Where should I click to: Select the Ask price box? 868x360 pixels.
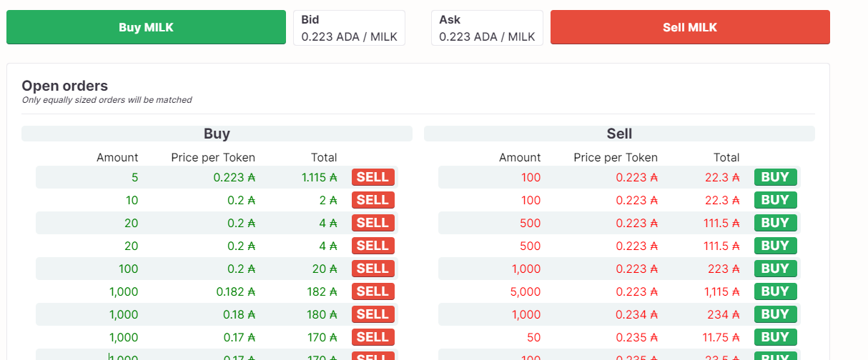[x=487, y=28]
